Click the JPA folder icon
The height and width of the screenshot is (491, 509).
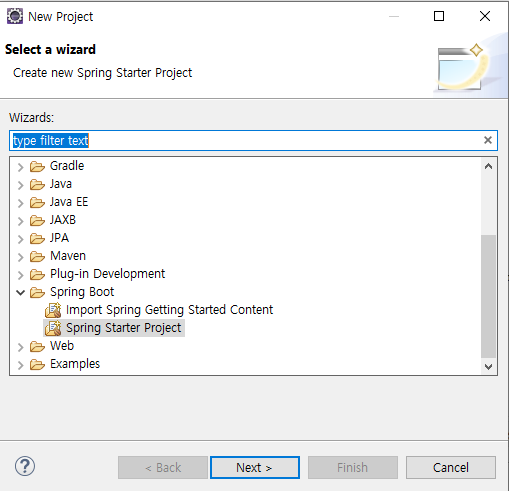point(37,238)
